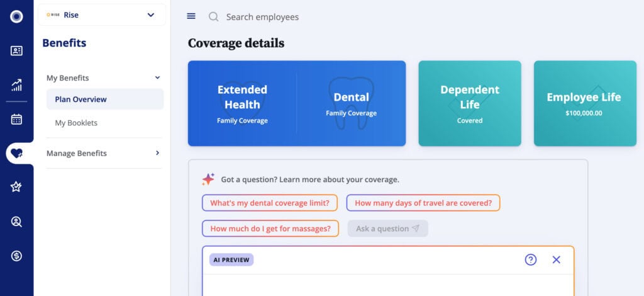Select the heart benefits icon in sidebar
This screenshot has width=644, height=296.
(x=17, y=153)
